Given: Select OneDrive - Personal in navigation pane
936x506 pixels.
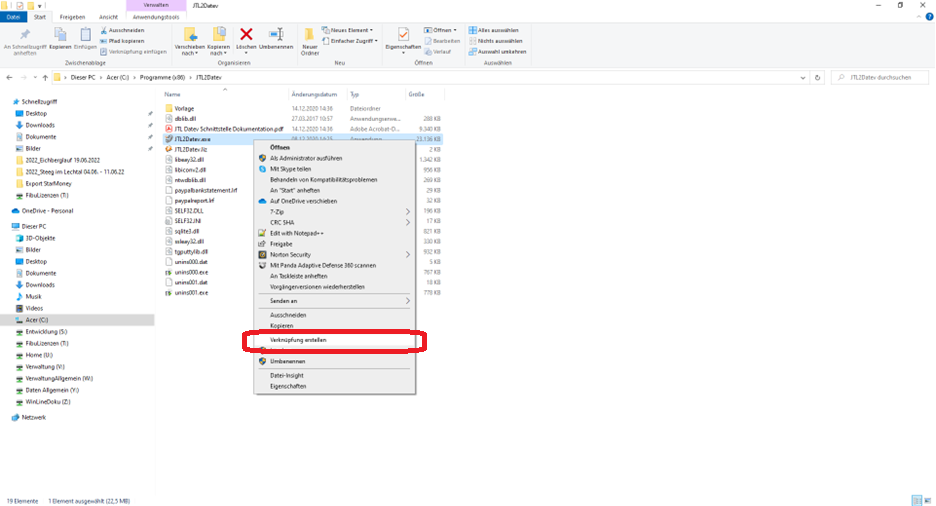Looking at the screenshot, I should coord(49,211).
